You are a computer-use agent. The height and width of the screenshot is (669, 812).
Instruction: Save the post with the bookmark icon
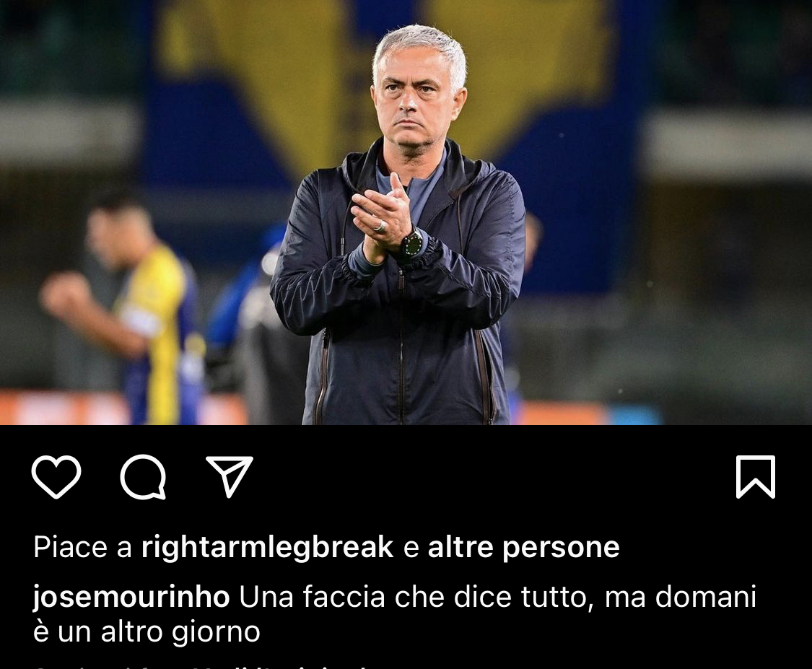(x=756, y=477)
